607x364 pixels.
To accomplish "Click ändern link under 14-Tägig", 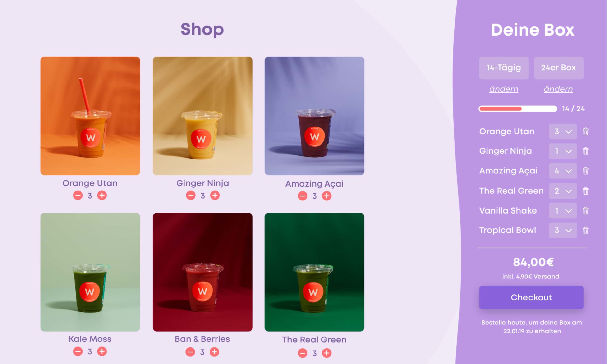I will (x=504, y=89).
